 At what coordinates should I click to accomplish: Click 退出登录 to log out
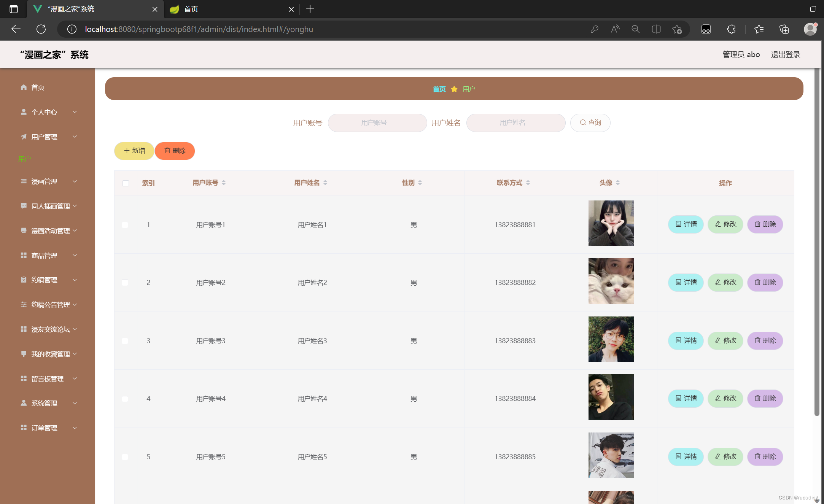(x=785, y=54)
